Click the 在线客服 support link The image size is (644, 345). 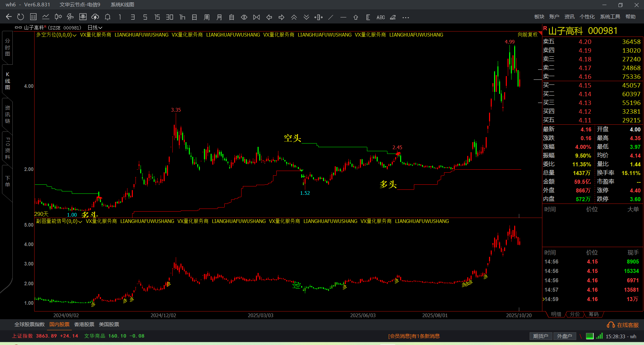[x=623, y=325]
